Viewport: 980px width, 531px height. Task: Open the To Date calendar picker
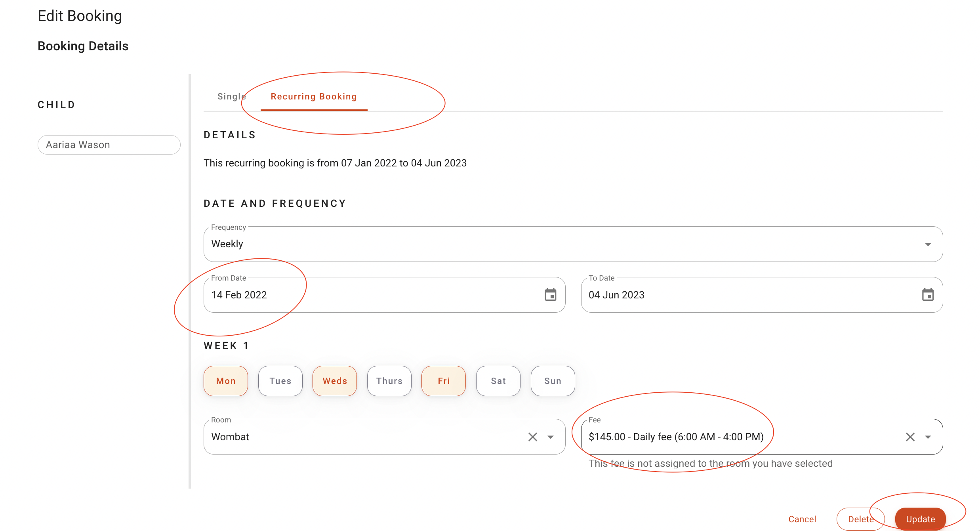pyautogui.click(x=928, y=295)
